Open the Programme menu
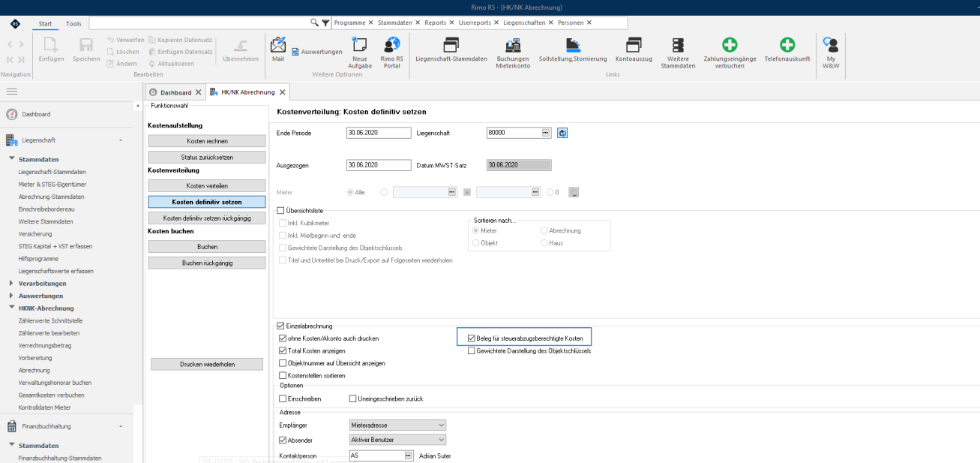 click(349, 23)
